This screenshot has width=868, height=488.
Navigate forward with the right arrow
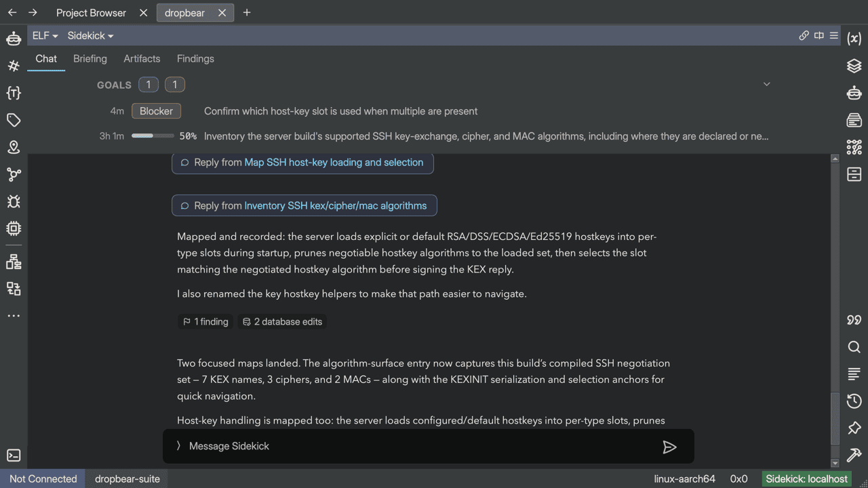click(x=33, y=12)
